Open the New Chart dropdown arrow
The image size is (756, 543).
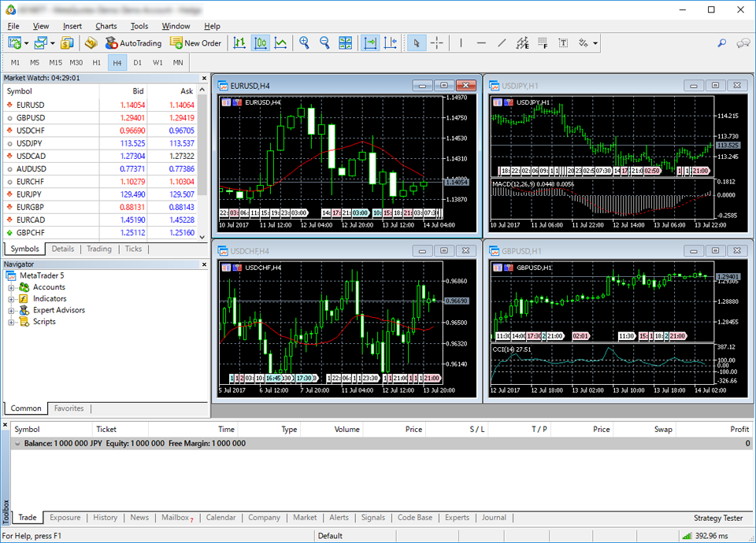pyautogui.click(x=27, y=42)
